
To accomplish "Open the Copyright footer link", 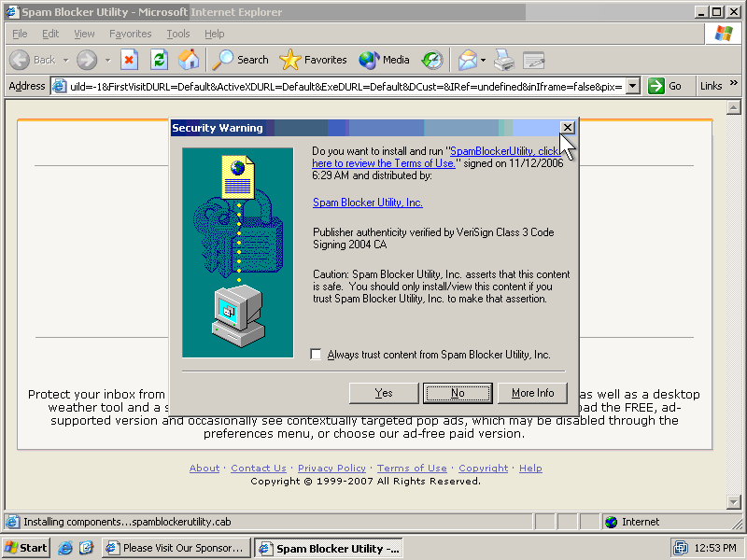I will (x=484, y=469).
